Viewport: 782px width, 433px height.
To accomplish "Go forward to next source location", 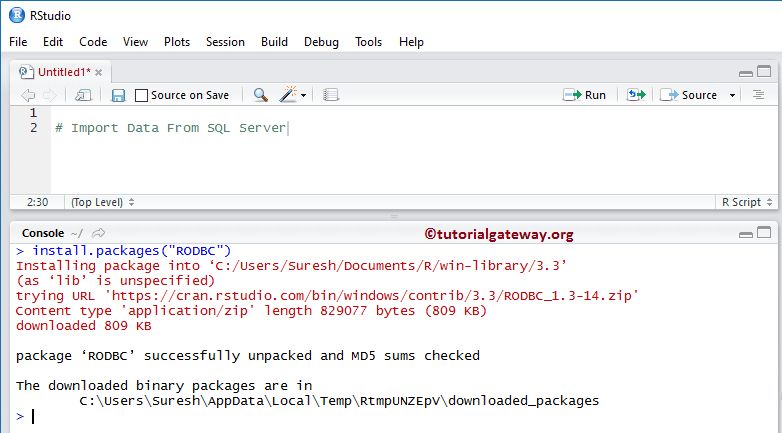I will 49,95.
